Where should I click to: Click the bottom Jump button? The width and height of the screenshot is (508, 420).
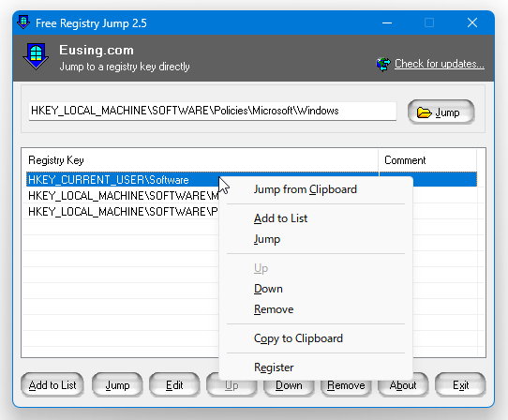(x=117, y=385)
